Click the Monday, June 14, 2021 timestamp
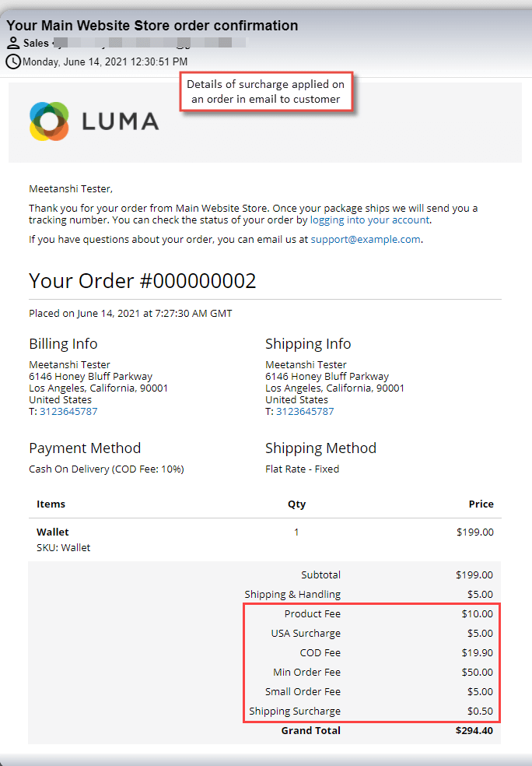This screenshot has height=766, width=532. (105, 61)
